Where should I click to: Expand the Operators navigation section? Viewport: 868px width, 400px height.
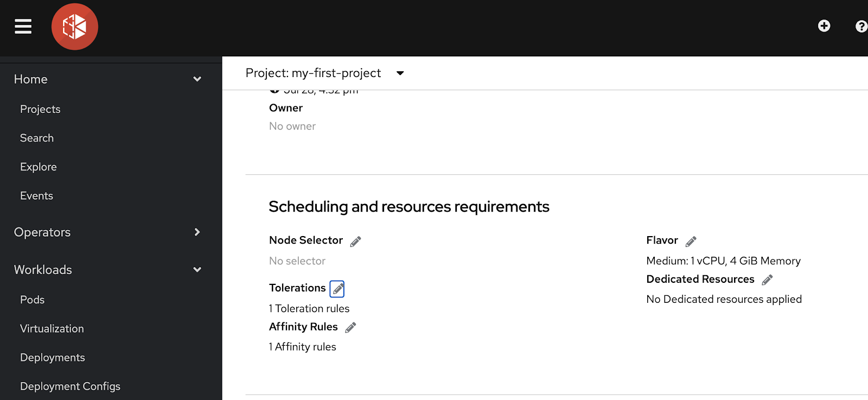tap(197, 232)
